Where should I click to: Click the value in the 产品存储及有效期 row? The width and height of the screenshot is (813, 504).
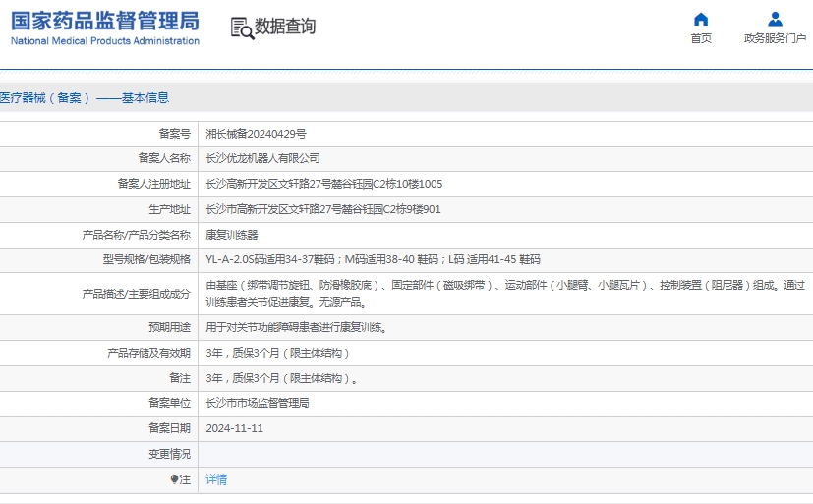point(277,353)
